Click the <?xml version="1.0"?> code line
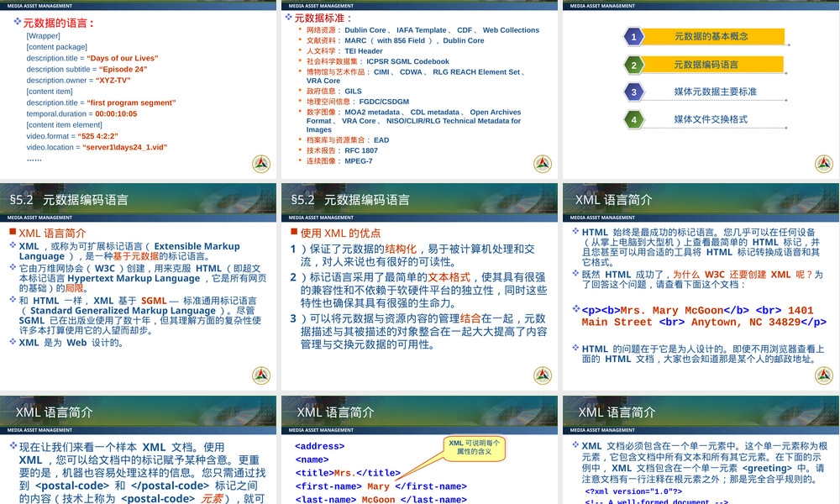The width and height of the screenshot is (840, 504). (633, 491)
